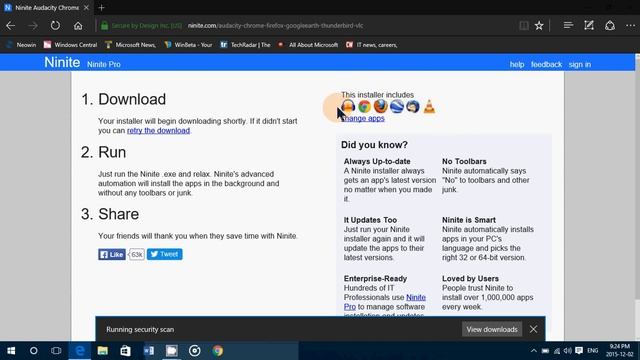Open Word from taskbar
640x360 pixels.
pyautogui.click(x=149, y=351)
